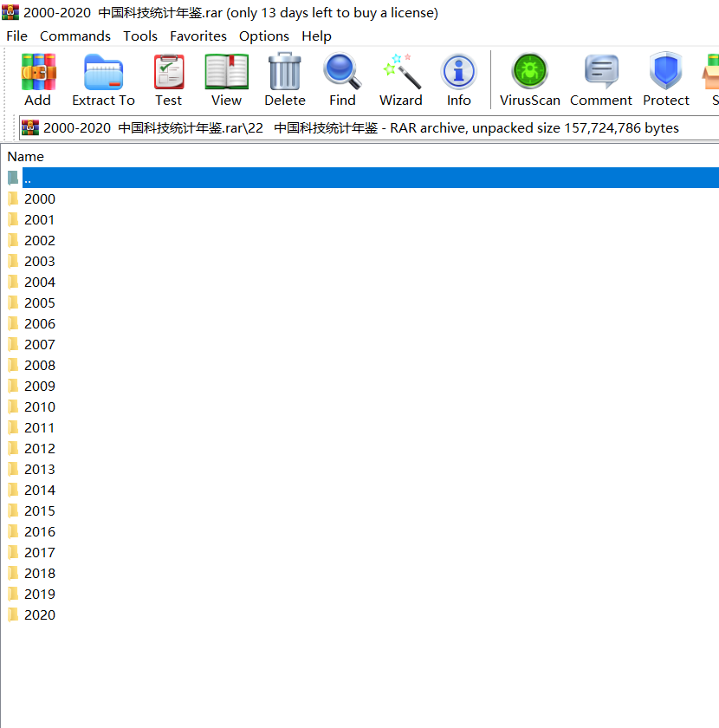The image size is (719, 728).
Task: Show archive Info icon
Action: [x=458, y=72]
